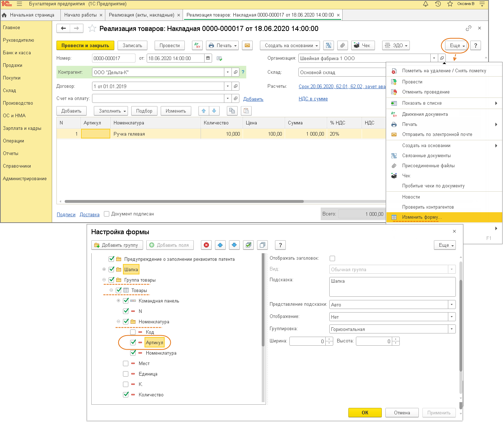
Task: Click the go back arrow button
Action: point(64,28)
